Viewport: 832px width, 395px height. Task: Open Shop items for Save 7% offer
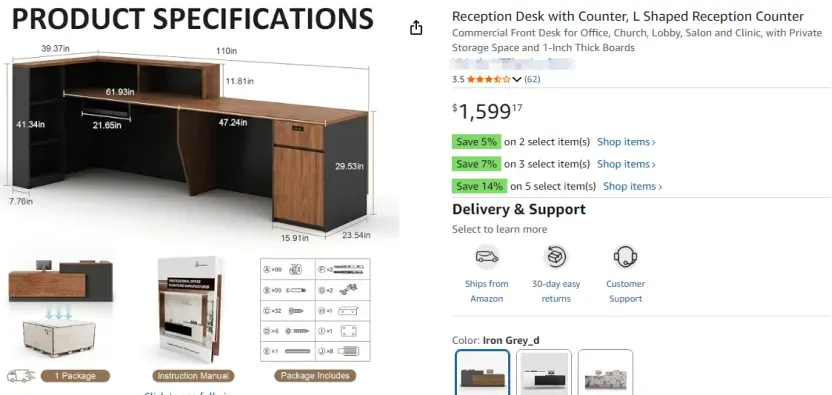click(x=626, y=164)
